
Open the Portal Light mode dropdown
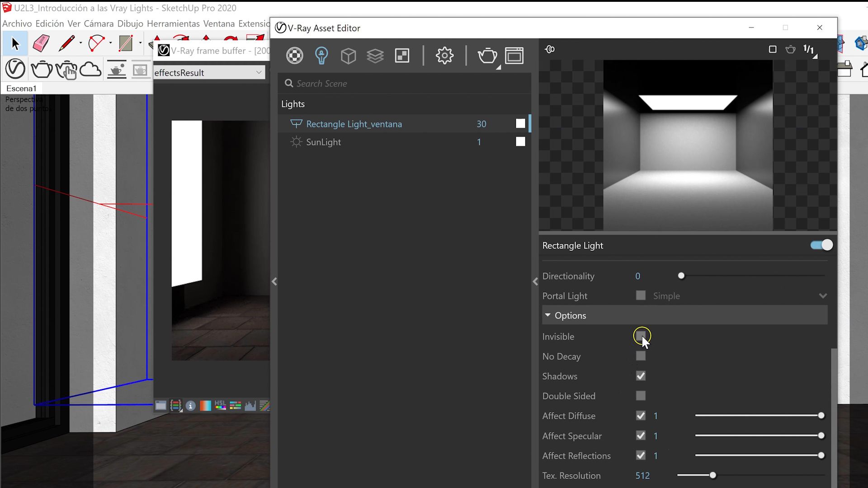point(822,296)
